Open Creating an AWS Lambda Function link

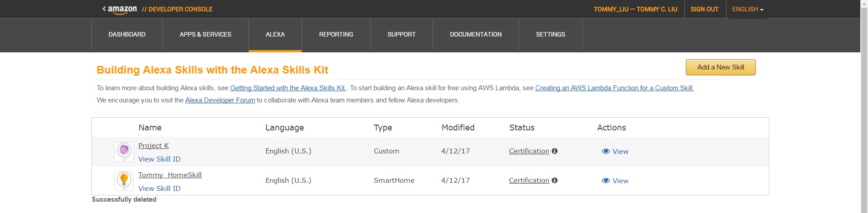(614, 88)
